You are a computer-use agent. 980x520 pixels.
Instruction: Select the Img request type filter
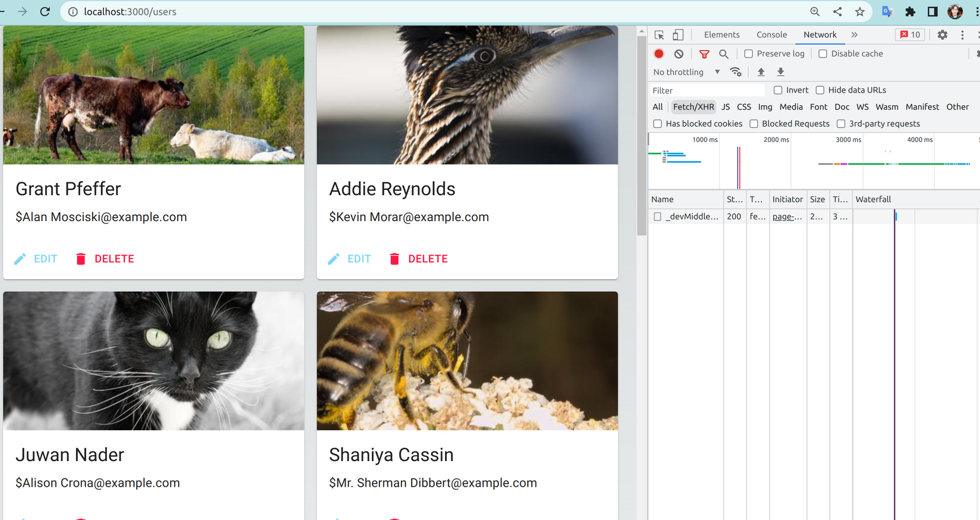point(765,107)
